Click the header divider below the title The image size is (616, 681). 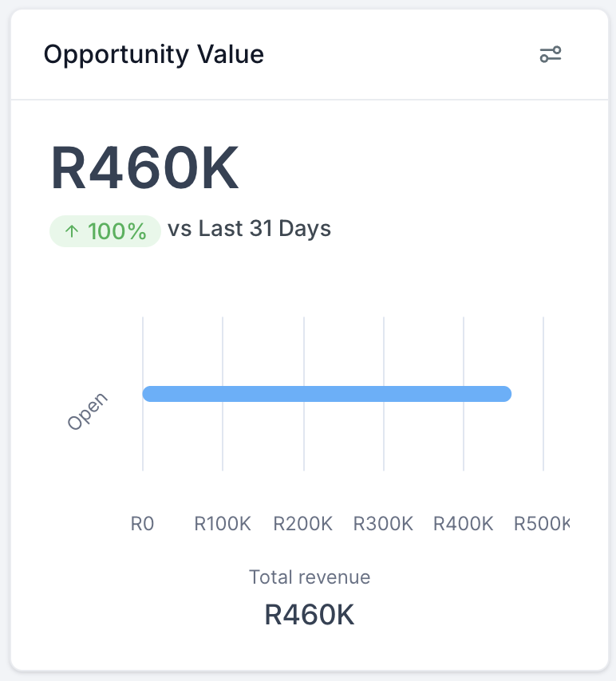[310, 100]
